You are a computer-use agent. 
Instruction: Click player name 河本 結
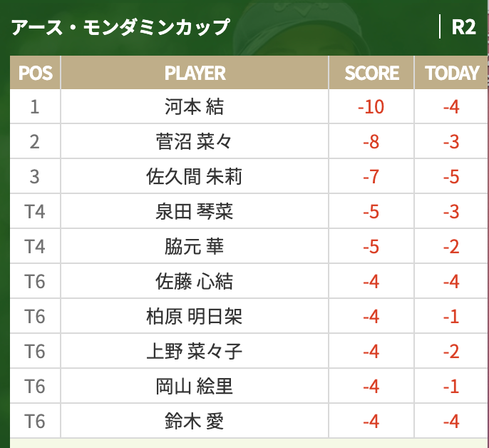pos(195,107)
